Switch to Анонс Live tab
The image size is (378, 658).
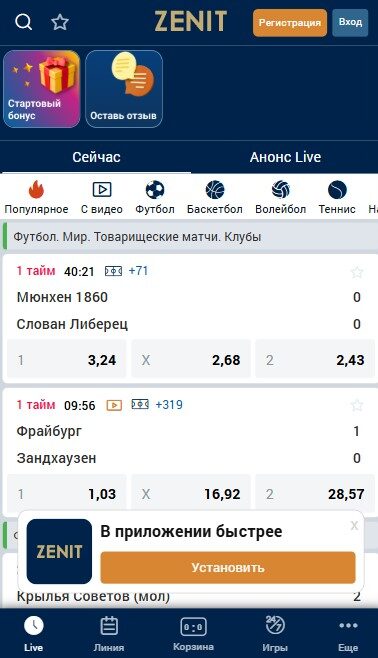285,157
